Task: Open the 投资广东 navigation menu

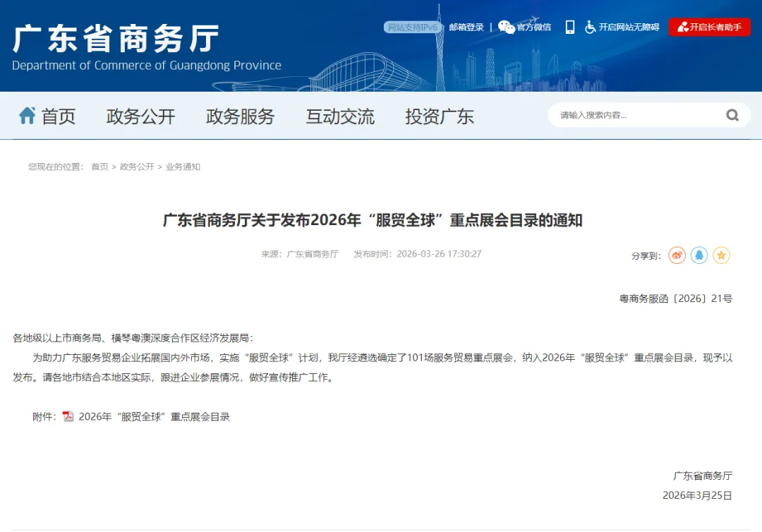Action: click(x=440, y=116)
